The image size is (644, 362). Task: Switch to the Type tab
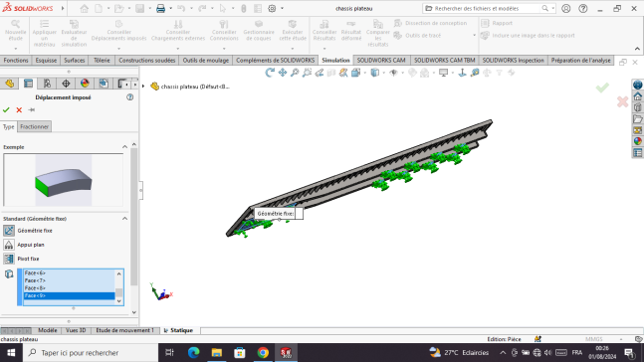click(x=9, y=127)
